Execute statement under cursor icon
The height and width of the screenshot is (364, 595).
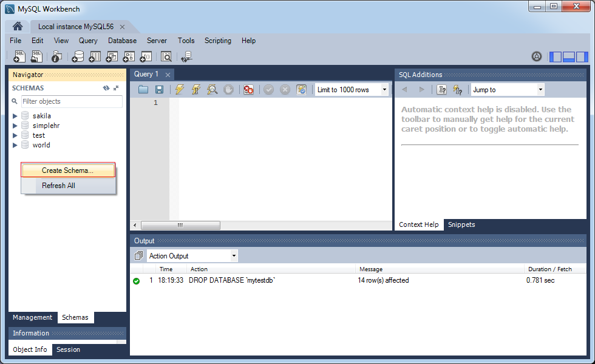[x=195, y=90]
